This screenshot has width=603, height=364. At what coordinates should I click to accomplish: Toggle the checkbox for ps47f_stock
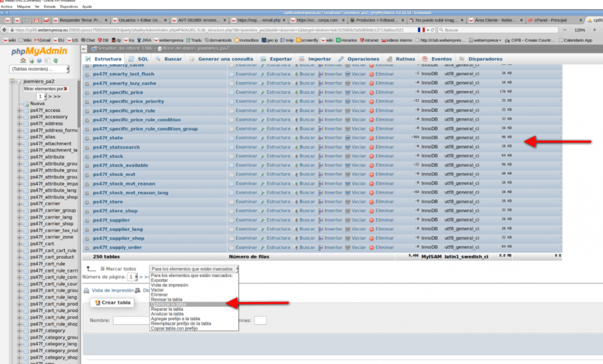pyautogui.click(x=87, y=156)
